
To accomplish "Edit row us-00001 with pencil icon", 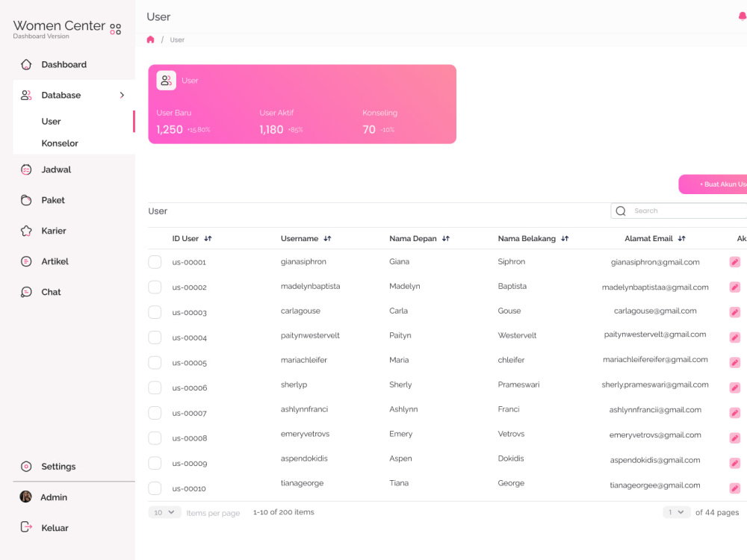I will (x=734, y=262).
